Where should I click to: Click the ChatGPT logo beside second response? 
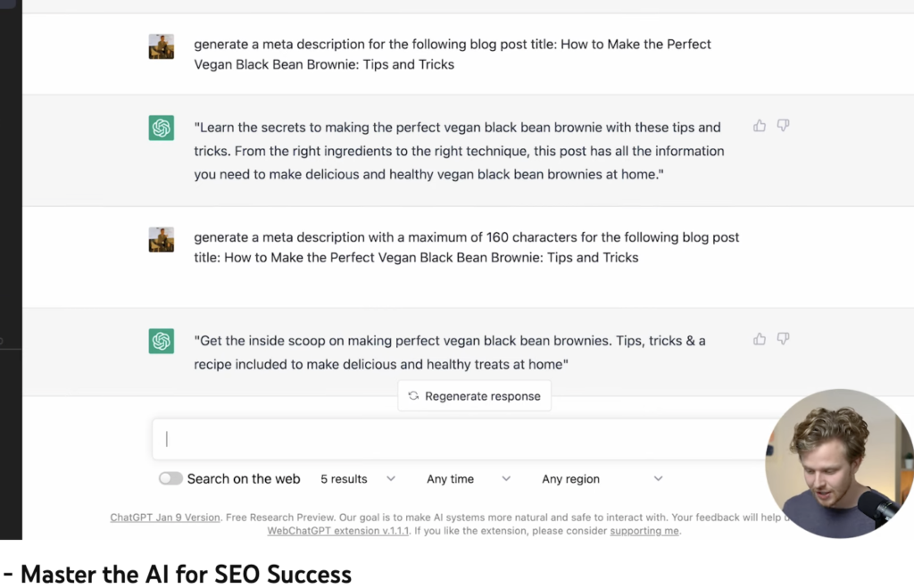pos(162,341)
